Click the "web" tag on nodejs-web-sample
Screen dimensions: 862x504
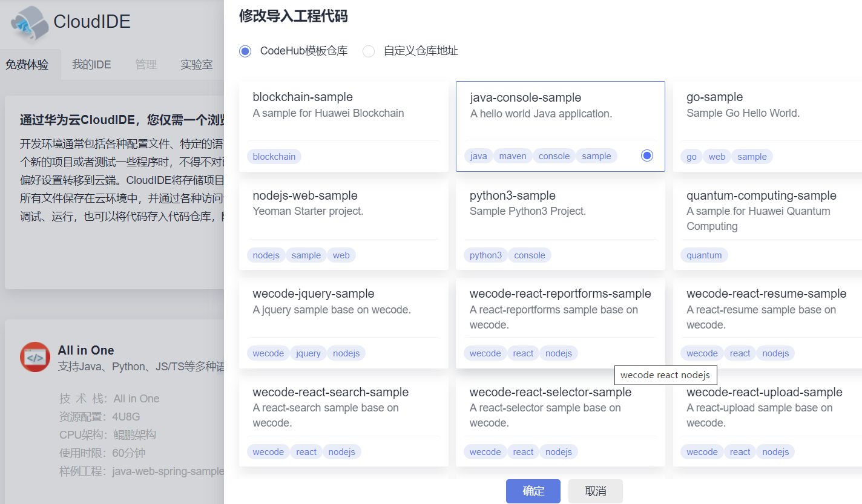(341, 255)
